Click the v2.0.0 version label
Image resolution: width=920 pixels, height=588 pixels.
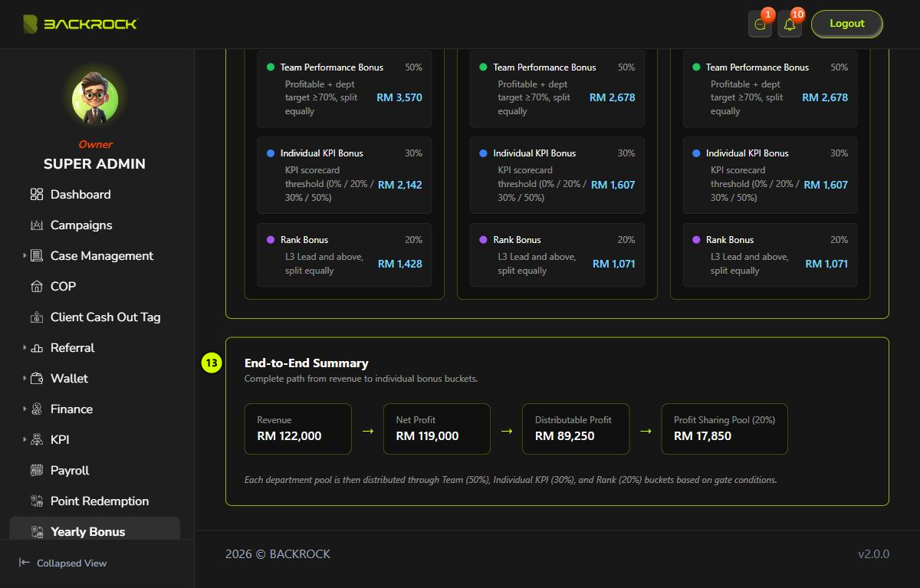[x=873, y=554]
